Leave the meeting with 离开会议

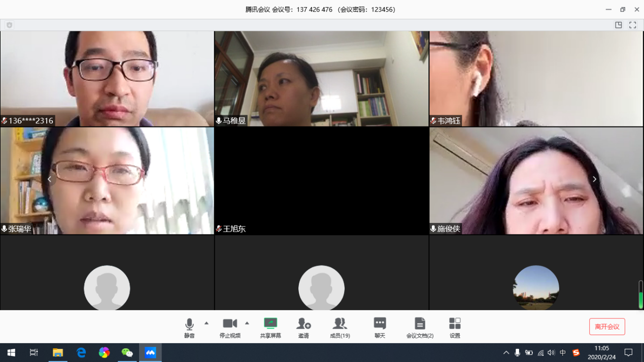pos(607,326)
